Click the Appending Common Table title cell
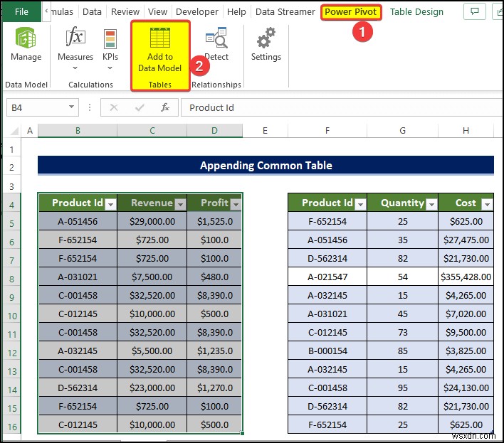 (266, 165)
